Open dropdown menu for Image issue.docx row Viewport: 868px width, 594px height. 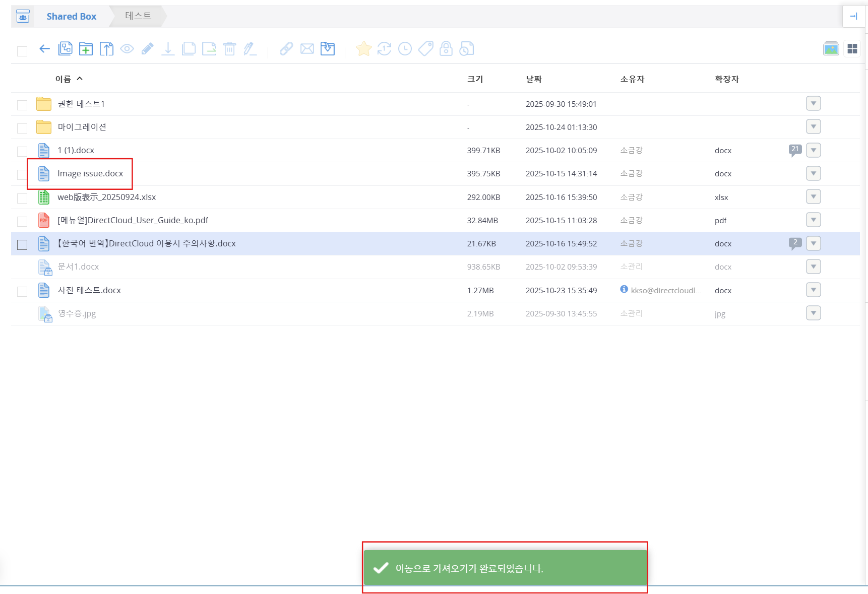(x=813, y=174)
